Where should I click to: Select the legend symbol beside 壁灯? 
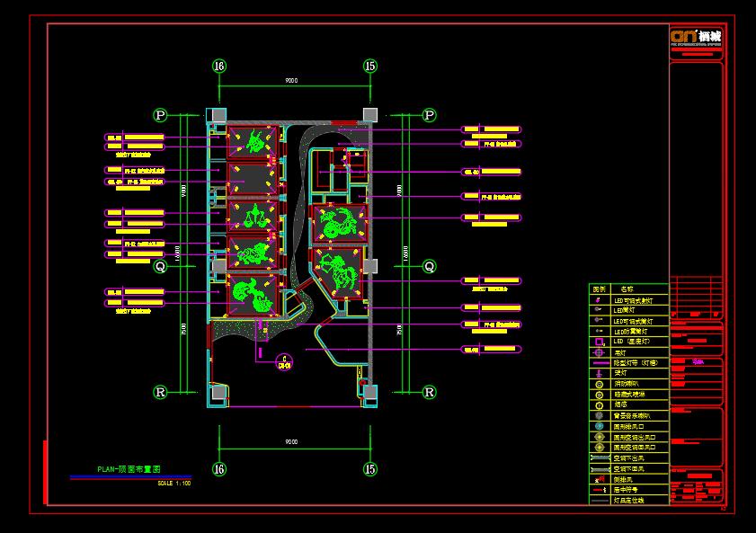click(x=600, y=374)
